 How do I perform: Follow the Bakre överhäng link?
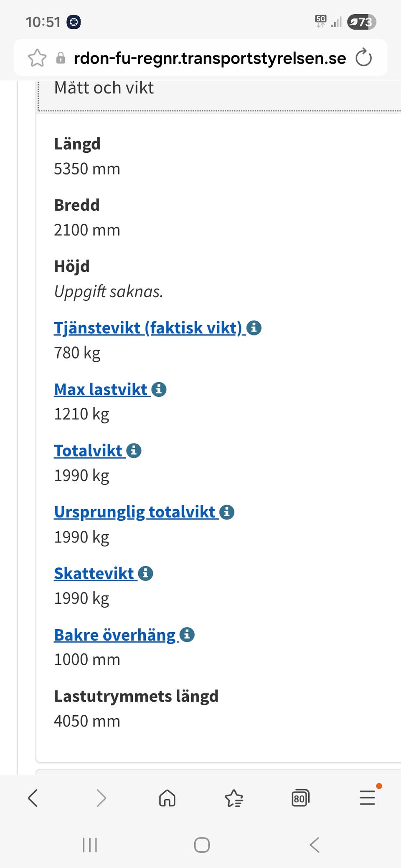pyautogui.click(x=115, y=635)
